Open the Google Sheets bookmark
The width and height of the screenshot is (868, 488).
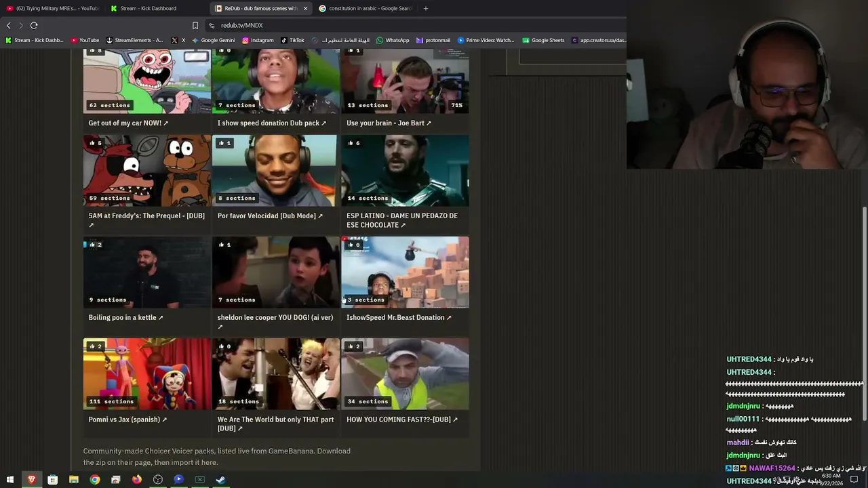pos(543,40)
